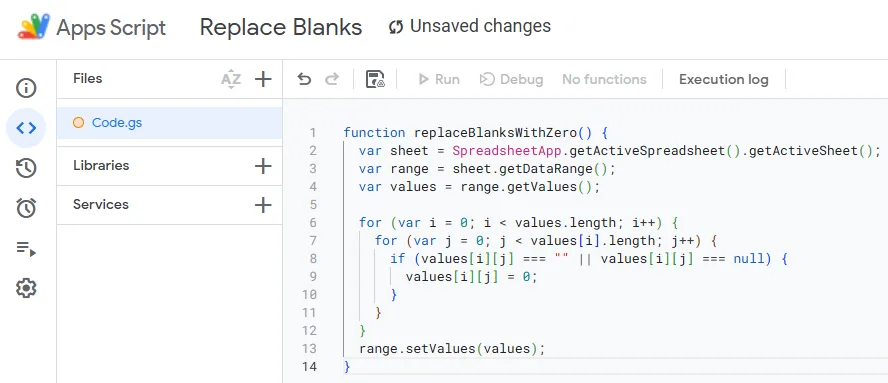Add a service with plus icon

point(263,205)
